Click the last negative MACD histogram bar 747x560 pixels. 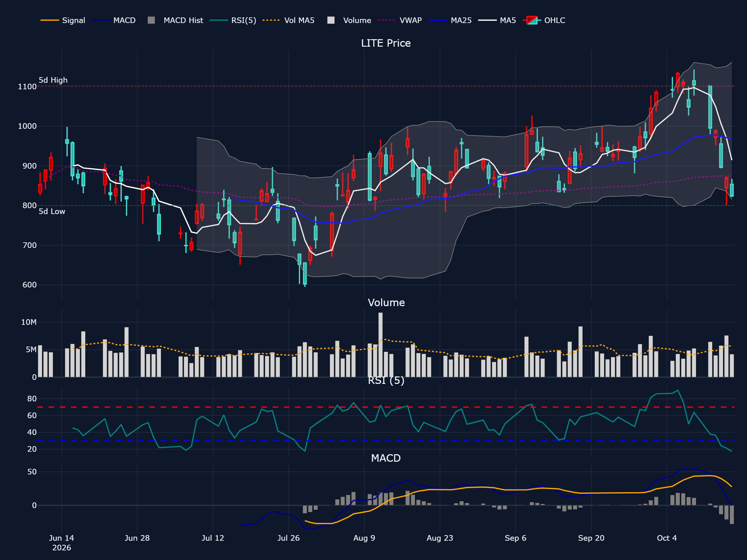point(731,515)
